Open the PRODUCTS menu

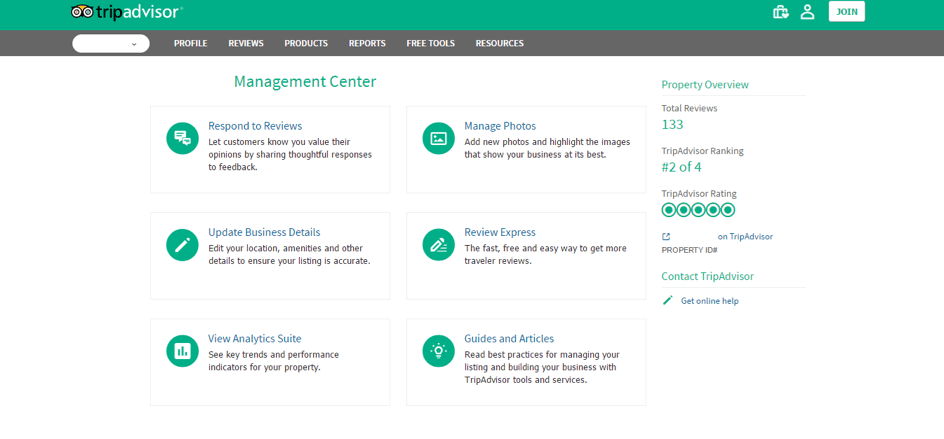pos(306,43)
